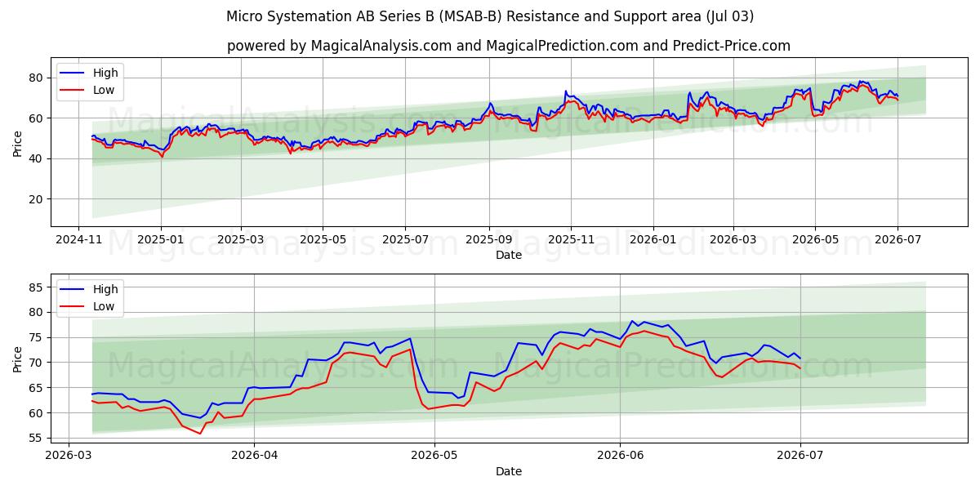Viewport: 980px width, 490px height.
Task: Click the '2026-04' tick label in bottom chart
Action: pyautogui.click(x=254, y=457)
